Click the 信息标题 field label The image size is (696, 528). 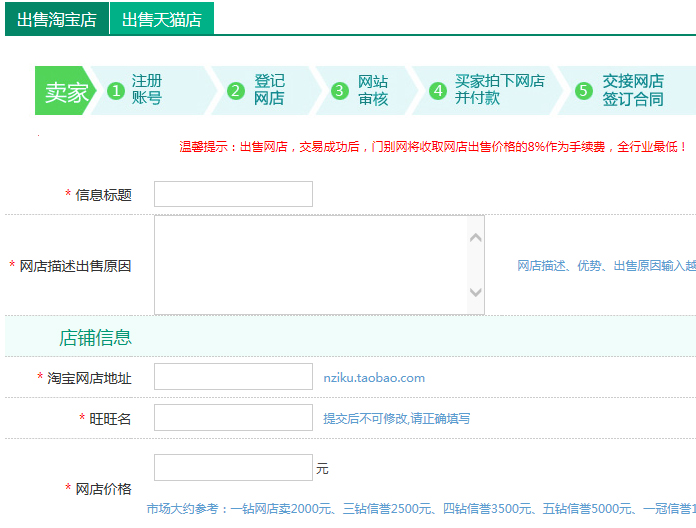tap(103, 195)
